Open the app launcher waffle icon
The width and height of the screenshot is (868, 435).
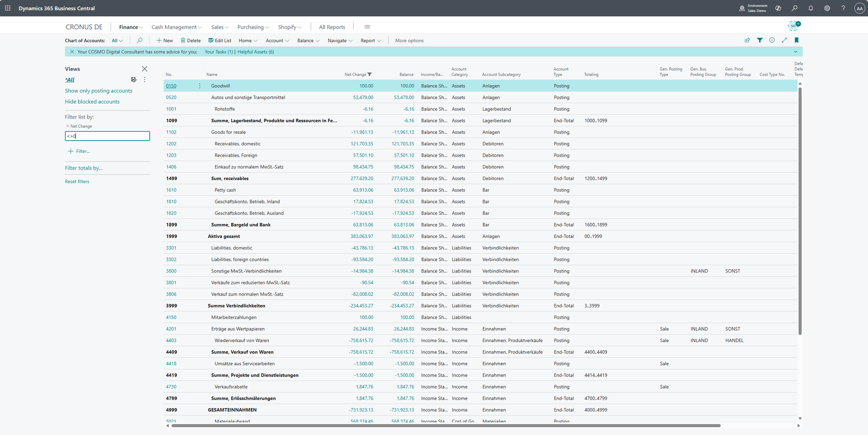tap(8, 8)
